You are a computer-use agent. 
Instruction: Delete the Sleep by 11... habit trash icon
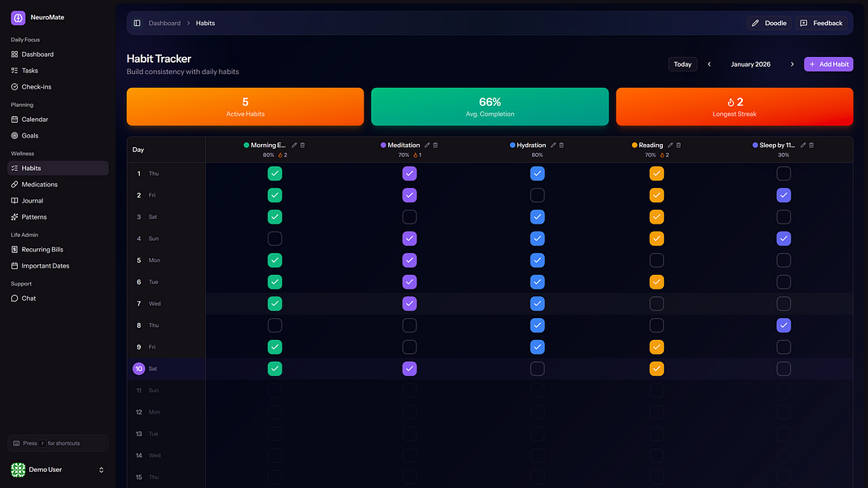click(812, 145)
